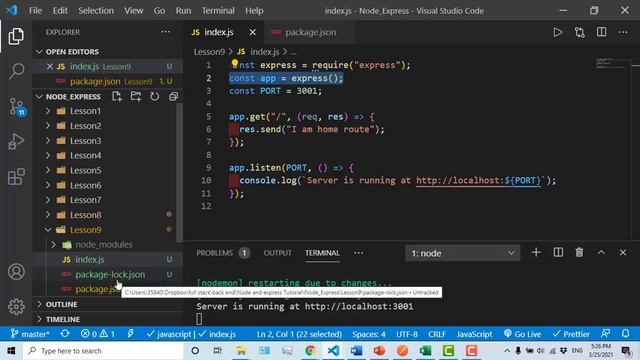Screen dimensions: 640x360
Task: Click the New Folder icon in explorer
Action: click(x=136, y=96)
